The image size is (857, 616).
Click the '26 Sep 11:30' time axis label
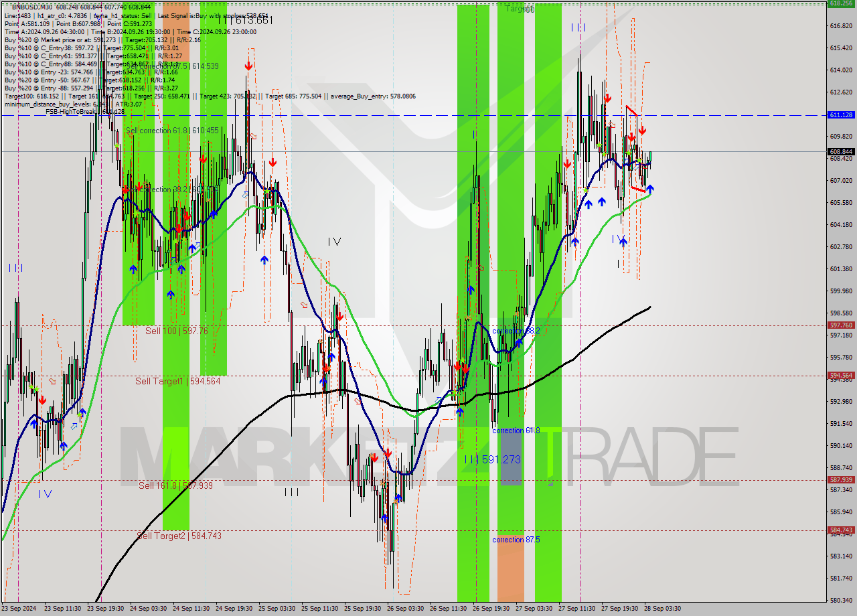448,609
